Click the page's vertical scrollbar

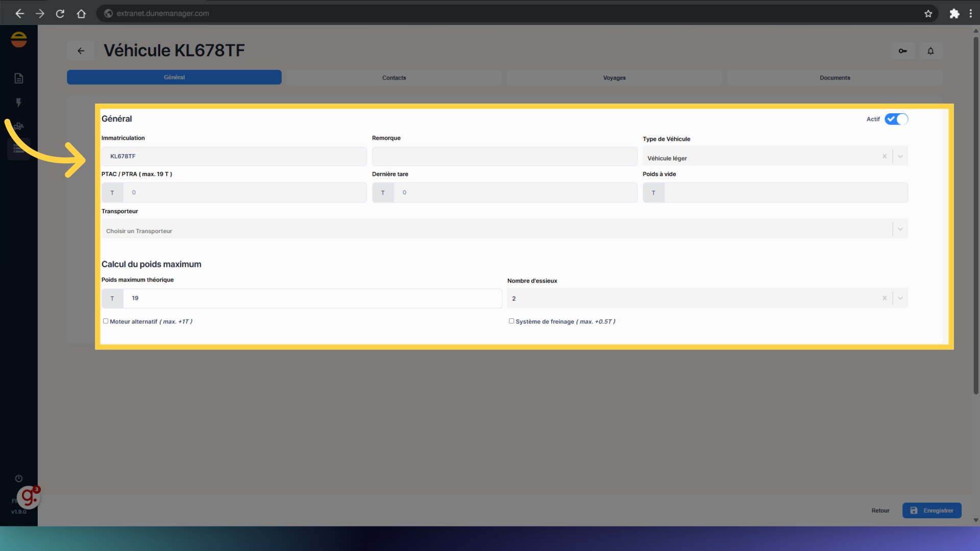[x=976, y=214]
